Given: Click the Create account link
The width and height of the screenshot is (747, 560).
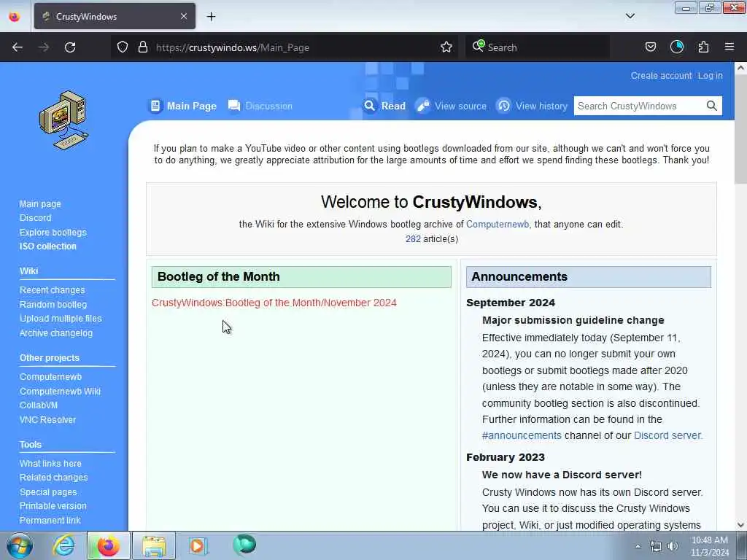Looking at the screenshot, I should (661, 76).
